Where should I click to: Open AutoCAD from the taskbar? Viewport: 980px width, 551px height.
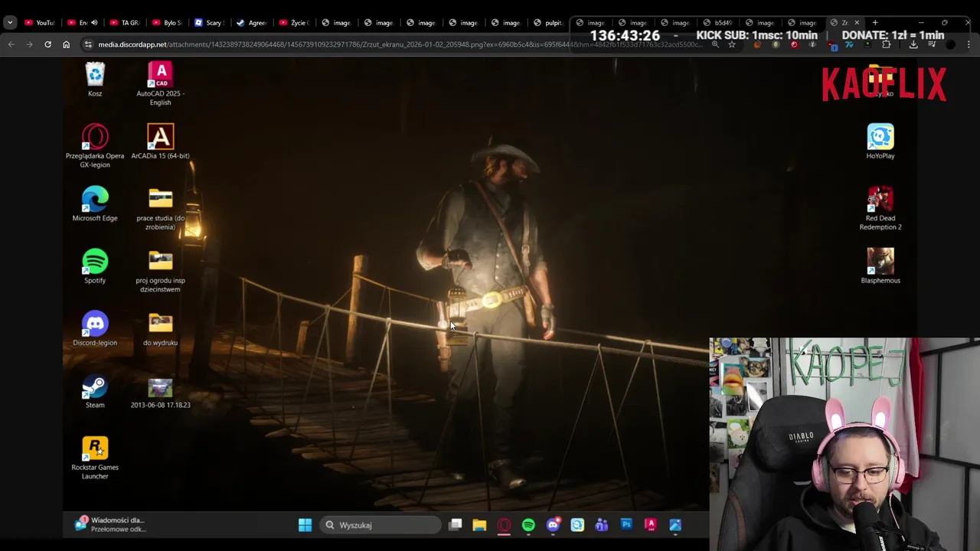651,525
